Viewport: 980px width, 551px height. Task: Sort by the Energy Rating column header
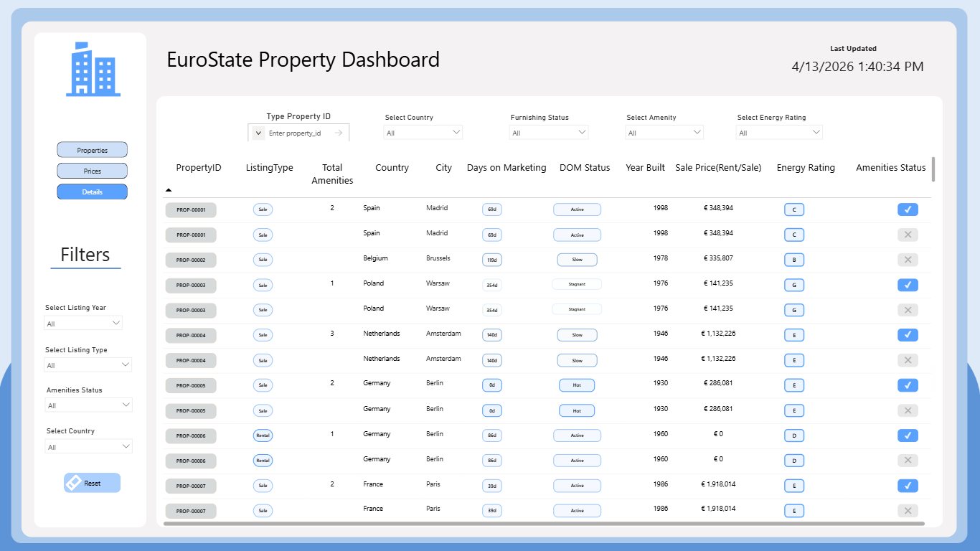(x=806, y=168)
